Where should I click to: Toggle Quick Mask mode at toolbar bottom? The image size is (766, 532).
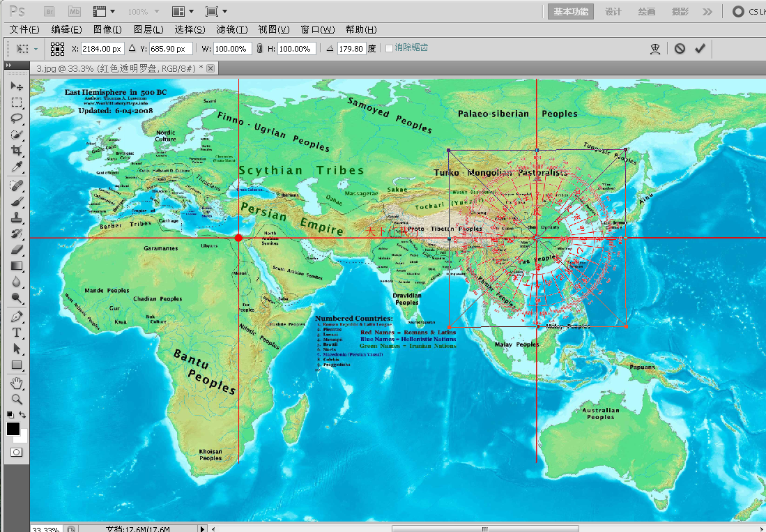[17, 452]
